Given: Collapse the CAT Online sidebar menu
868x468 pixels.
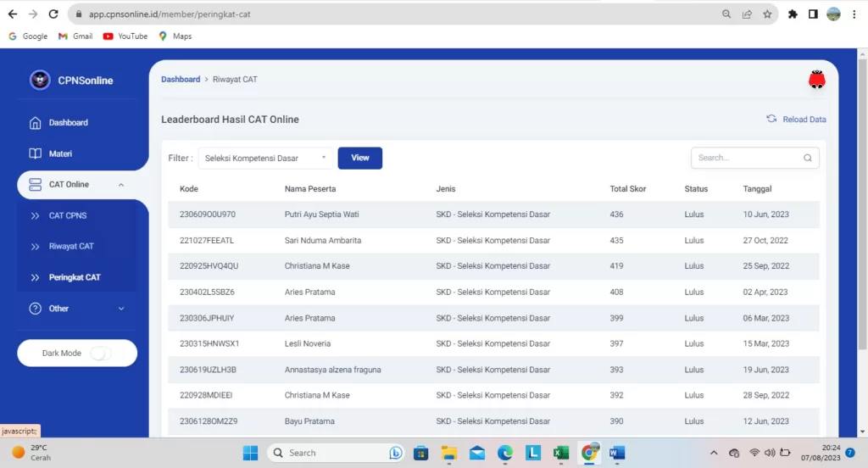Looking at the screenshot, I should pyautogui.click(x=121, y=185).
